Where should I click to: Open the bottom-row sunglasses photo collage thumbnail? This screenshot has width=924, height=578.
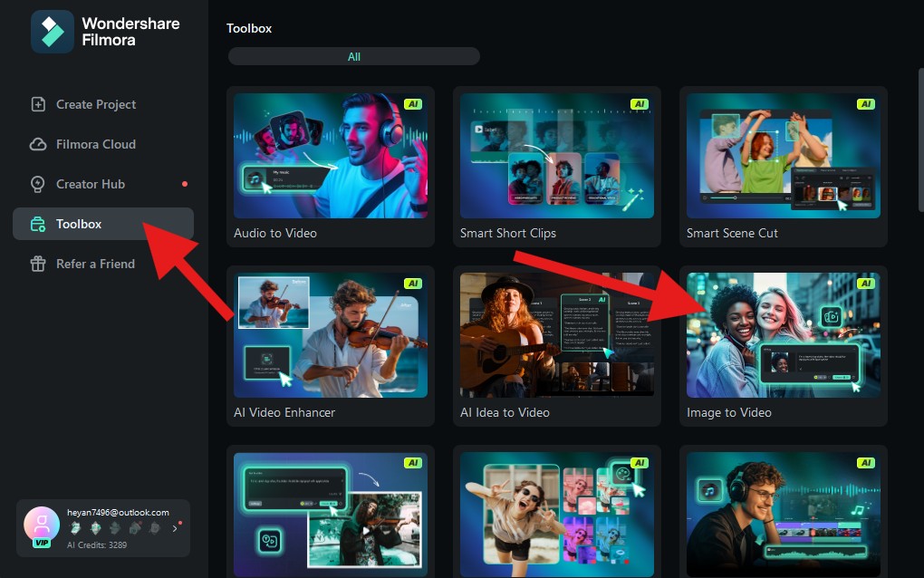(557, 515)
